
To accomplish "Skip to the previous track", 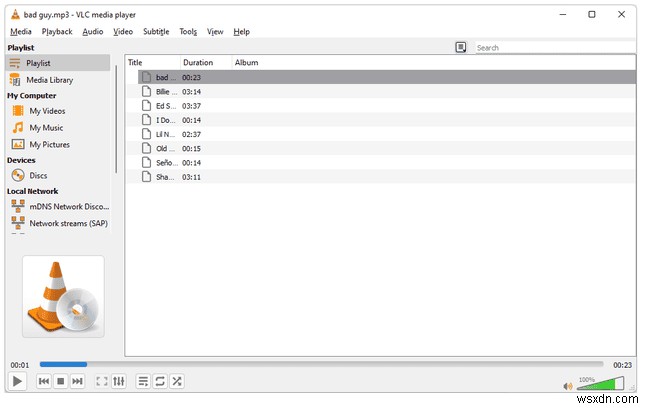I will [44, 381].
